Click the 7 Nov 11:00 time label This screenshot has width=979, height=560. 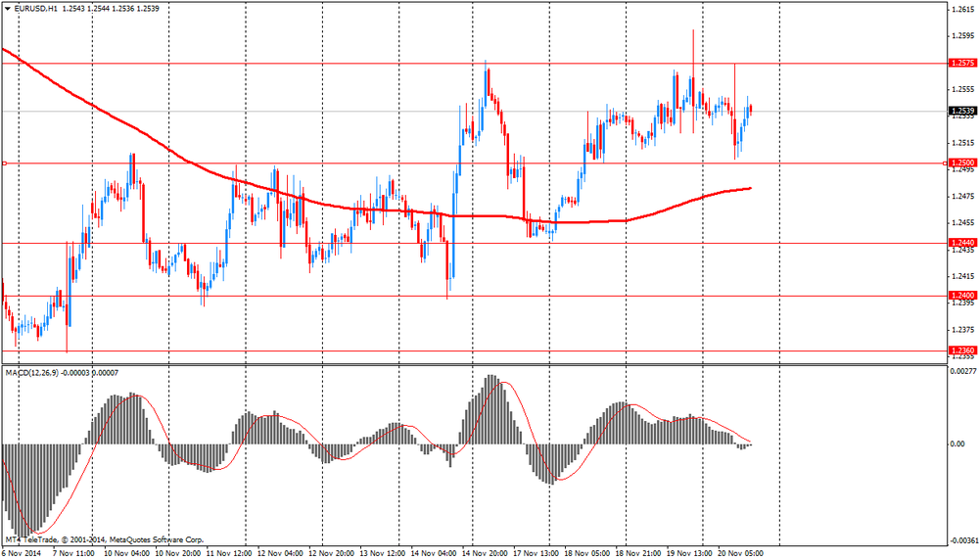(73, 553)
